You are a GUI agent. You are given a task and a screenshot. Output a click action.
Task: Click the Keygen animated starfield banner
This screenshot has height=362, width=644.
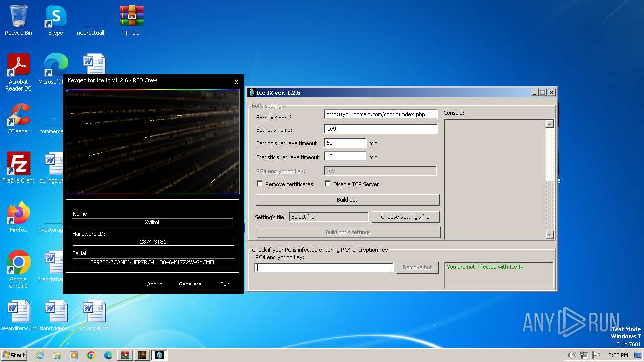coord(153,142)
